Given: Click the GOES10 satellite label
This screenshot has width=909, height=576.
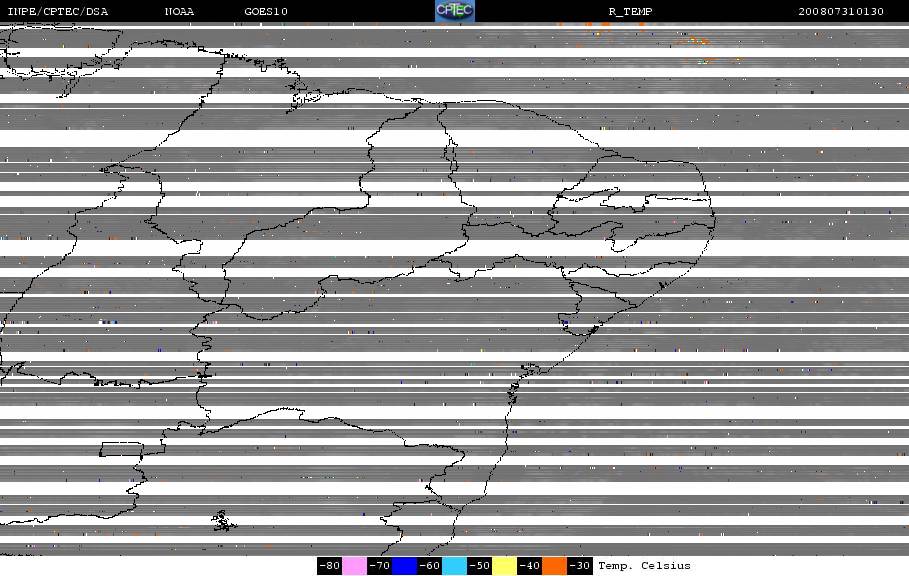Looking at the screenshot, I should tap(266, 12).
